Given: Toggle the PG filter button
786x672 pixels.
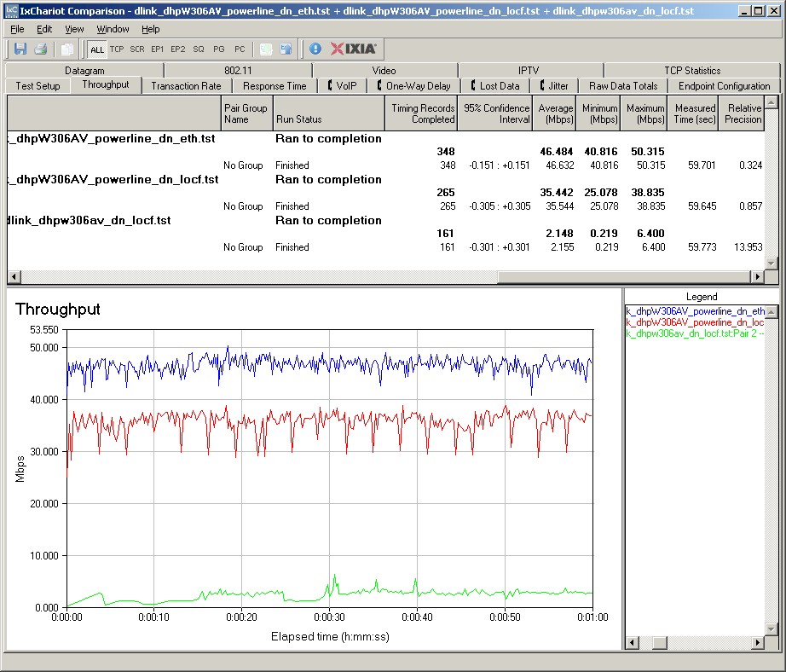Looking at the screenshot, I should (x=219, y=49).
